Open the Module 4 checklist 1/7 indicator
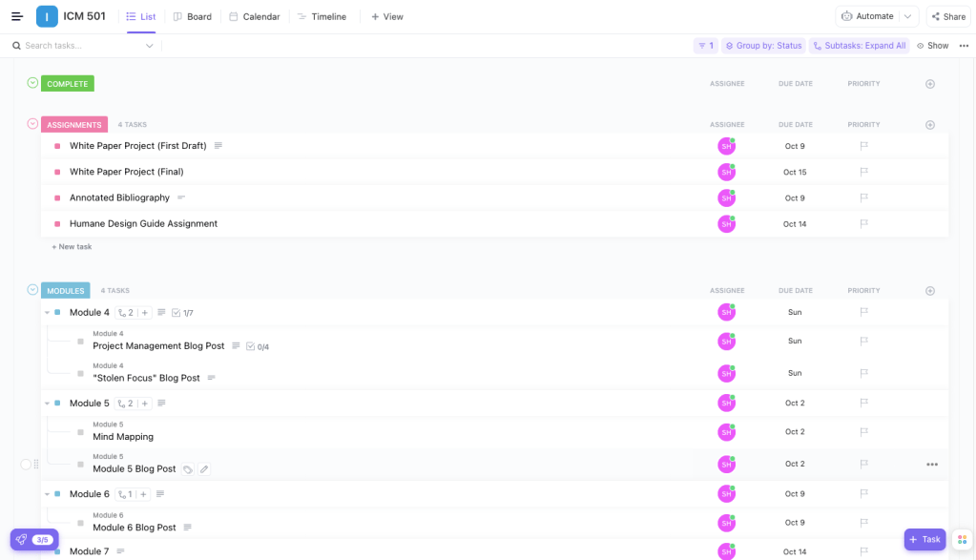The height and width of the screenshot is (560, 976). tap(182, 313)
